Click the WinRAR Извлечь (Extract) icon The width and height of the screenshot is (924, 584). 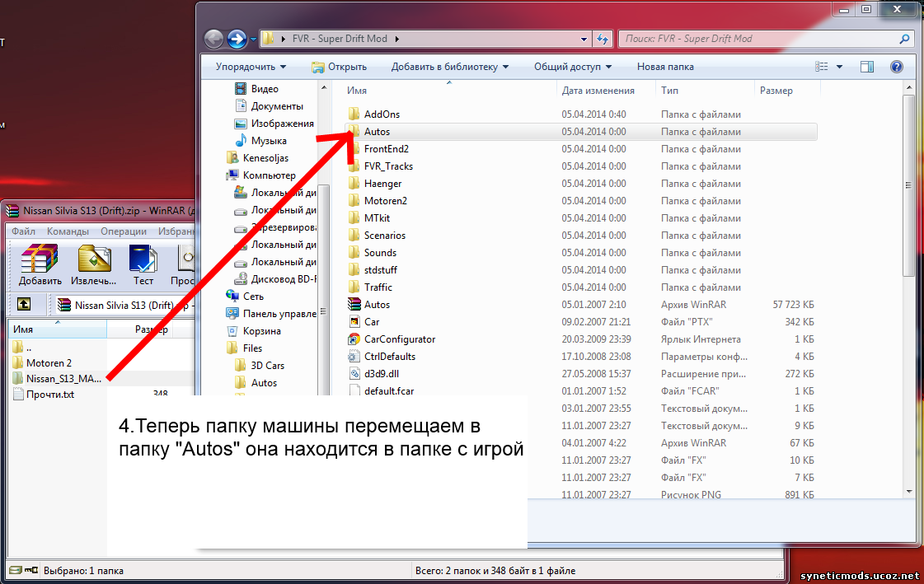pyautogui.click(x=94, y=264)
